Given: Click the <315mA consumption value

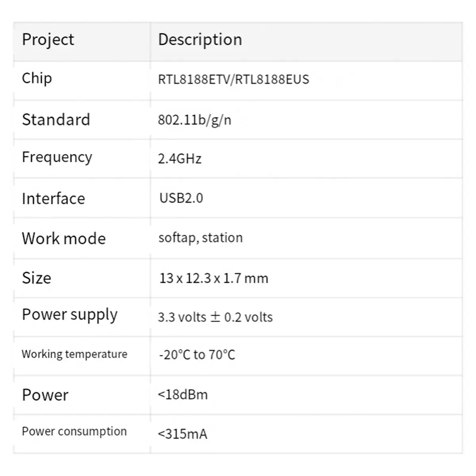Looking at the screenshot, I should point(182,434).
